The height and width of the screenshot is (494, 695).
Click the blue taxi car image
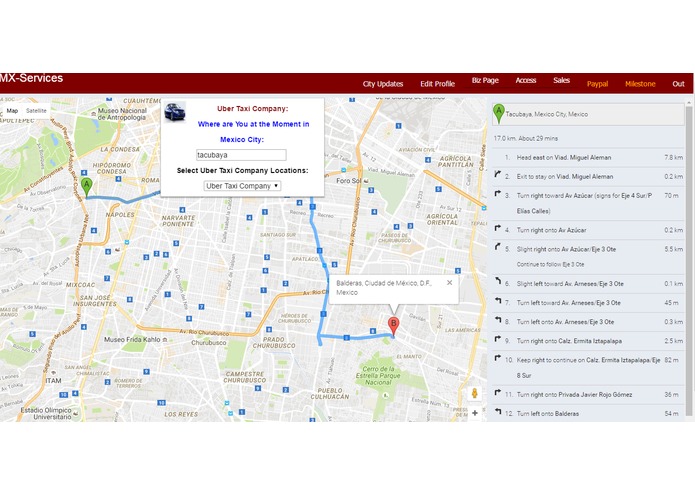click(175, 112)
